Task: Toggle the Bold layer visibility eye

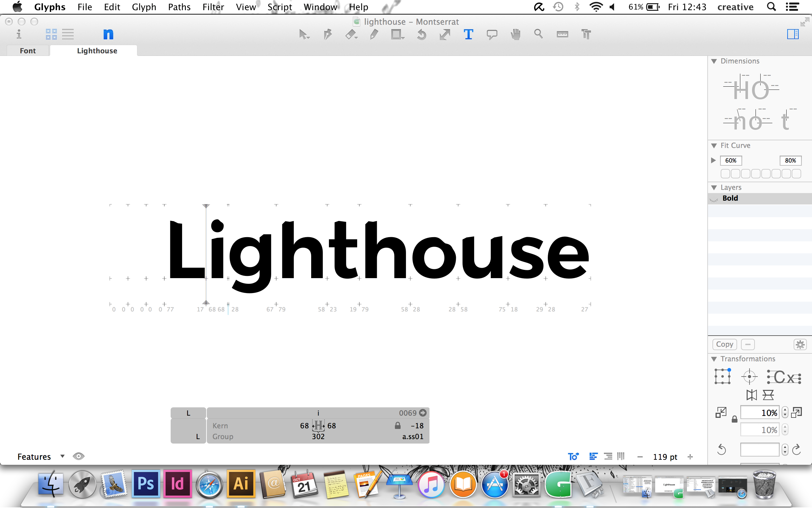Action: coord(714,200)
